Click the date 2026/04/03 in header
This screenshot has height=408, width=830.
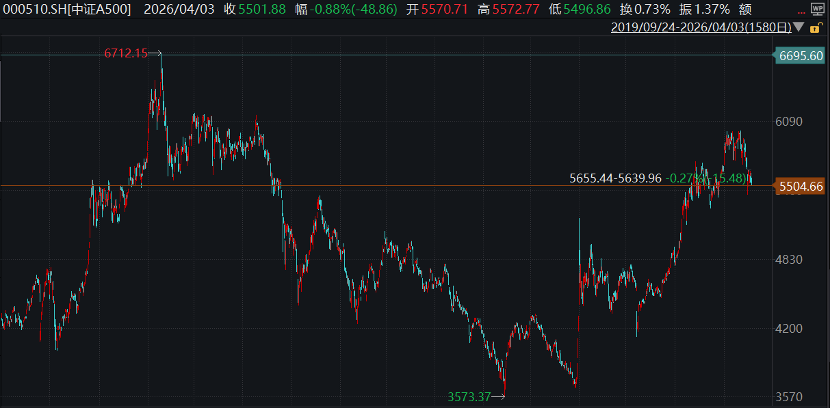click(x=180, y=9)
